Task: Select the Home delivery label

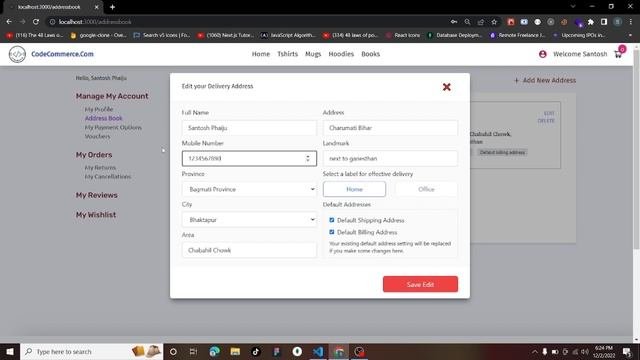Action: tap(354, 189)
